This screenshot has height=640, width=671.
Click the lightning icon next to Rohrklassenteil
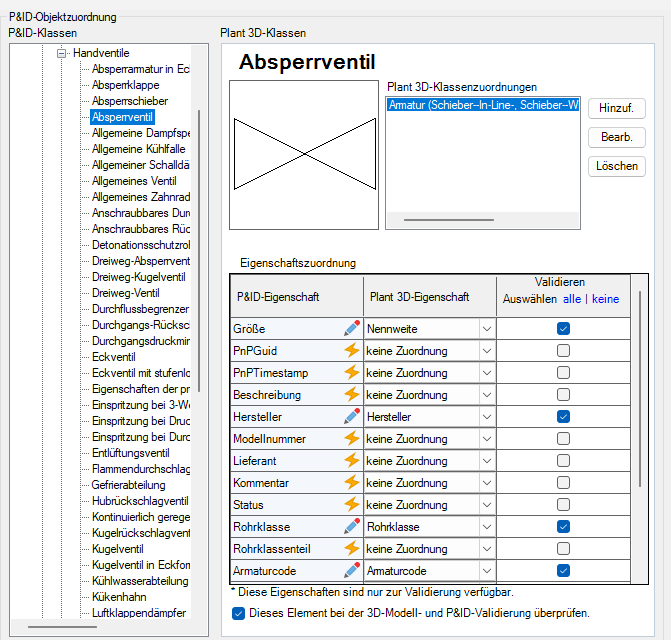352,549
